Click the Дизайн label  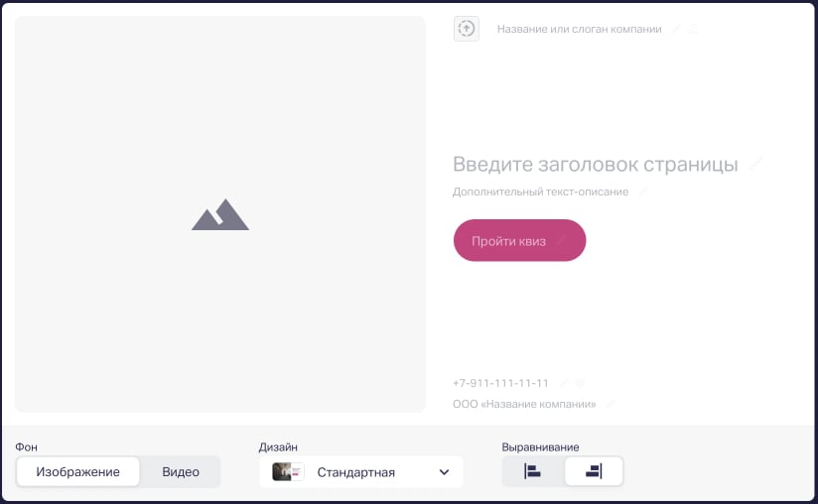278,447
